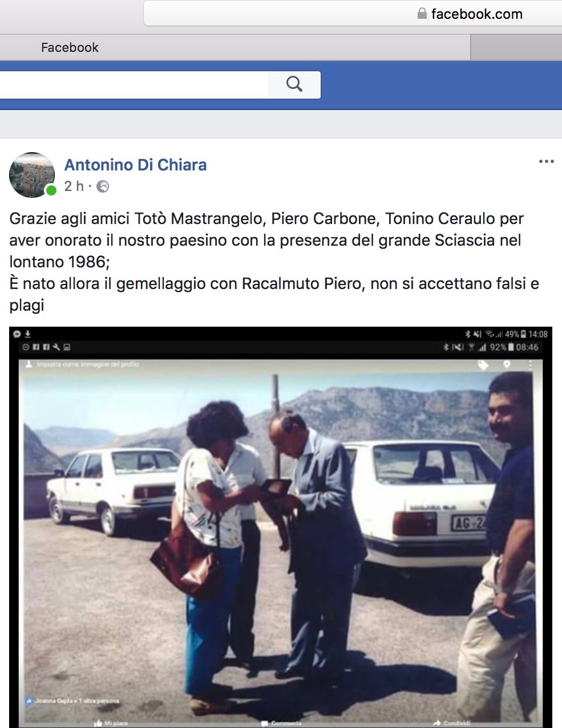562x728 pixels.
Task: Click the 2 h post timestamp
Action: tap(74, 186)
